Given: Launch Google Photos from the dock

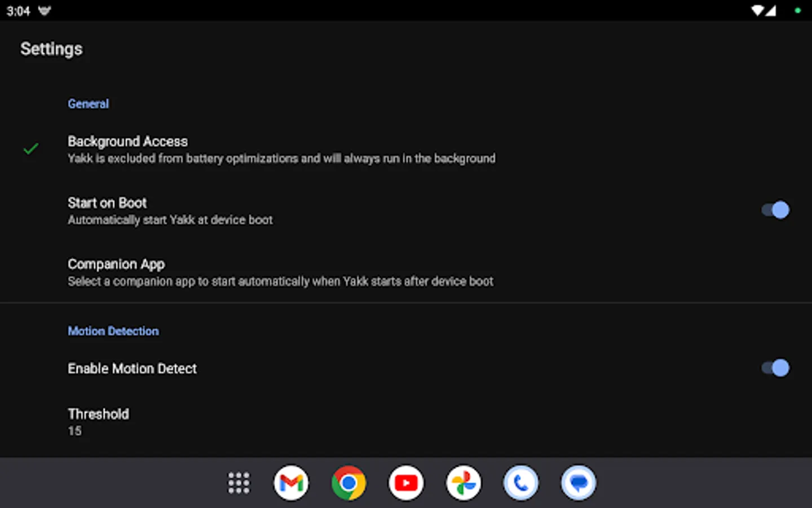Looking at the screenshot, I should (463, 483).
